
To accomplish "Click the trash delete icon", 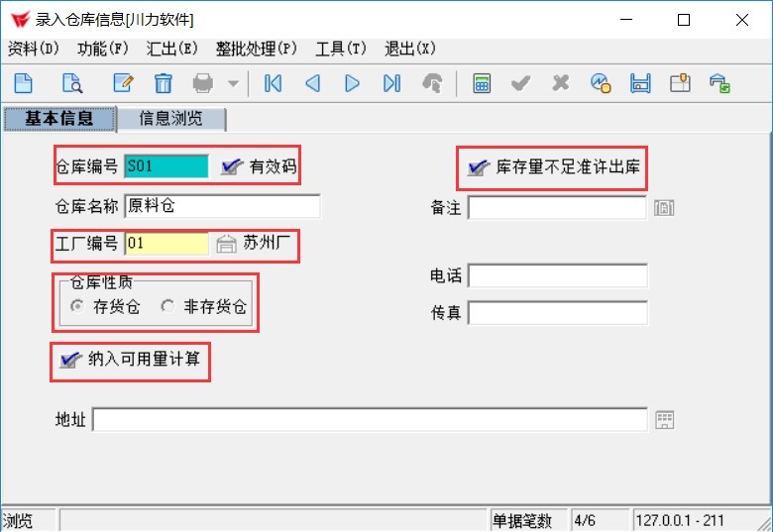I will pyautogui.click(x=164, y=83).
